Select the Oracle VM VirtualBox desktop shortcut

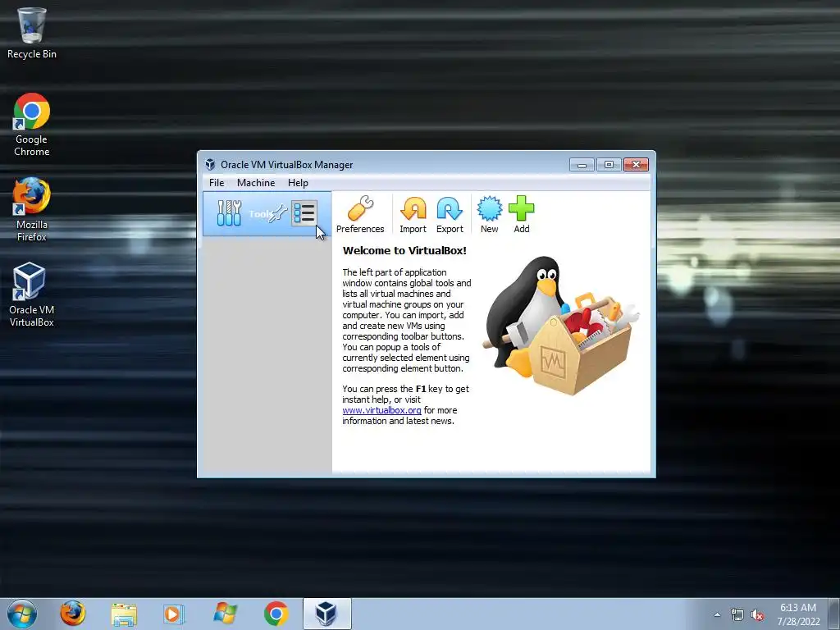32,294
